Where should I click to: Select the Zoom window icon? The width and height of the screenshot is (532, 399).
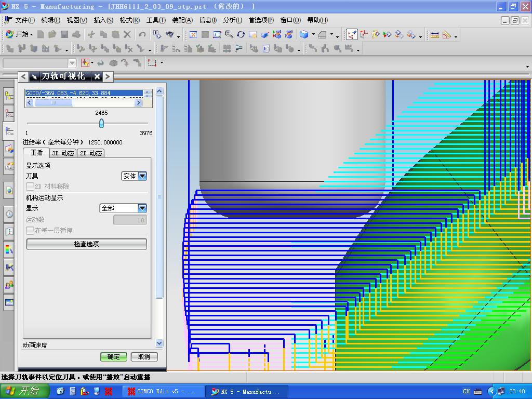(217, 35)
